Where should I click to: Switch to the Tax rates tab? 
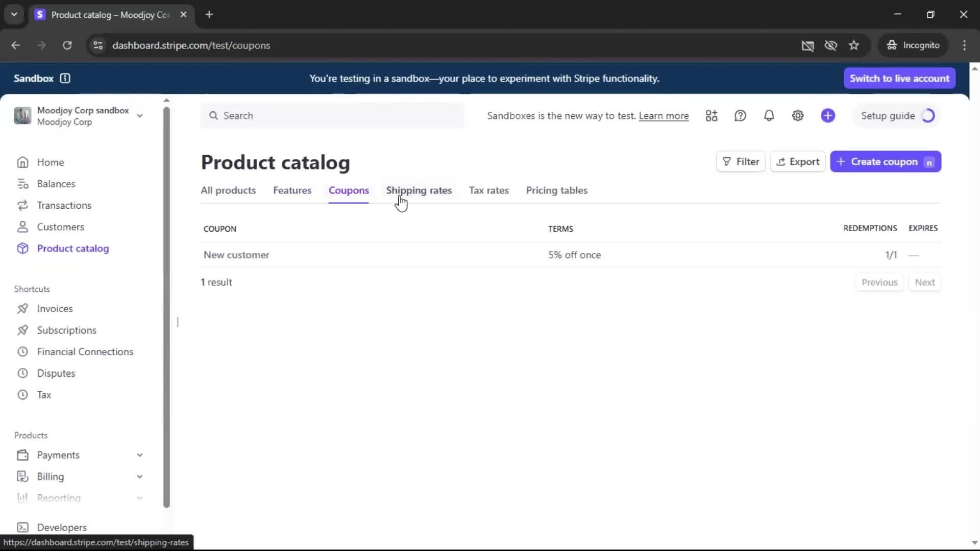coord(488,190)
